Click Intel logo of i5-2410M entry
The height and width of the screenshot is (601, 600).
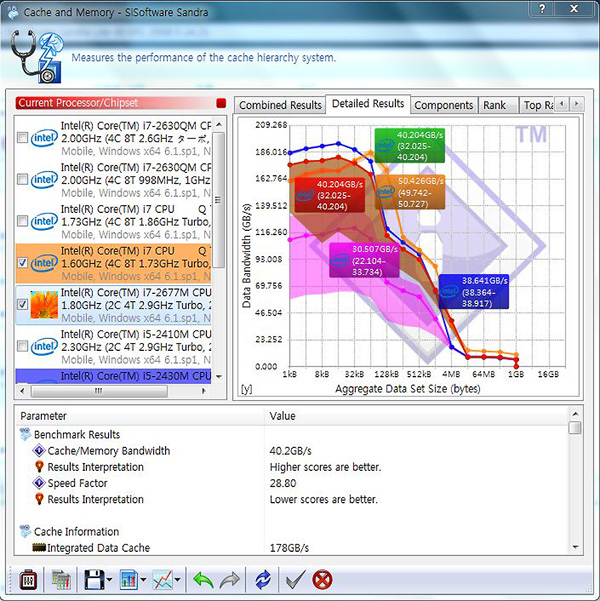(44, 346)
